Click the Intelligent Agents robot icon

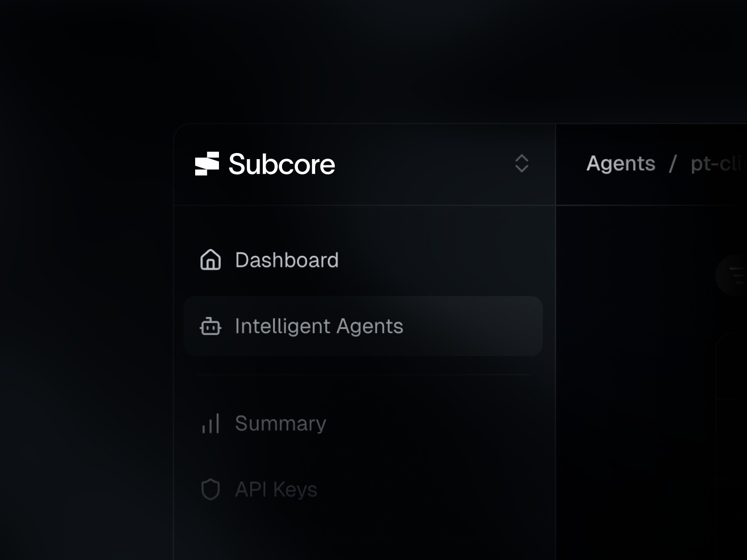click(211, 327)
